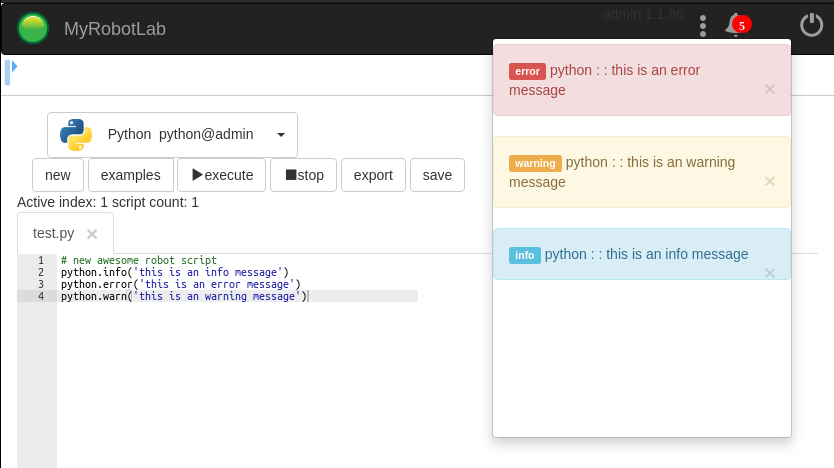Click the green status light icon
This screenshot has width=834, height=468.
(33, 28)
